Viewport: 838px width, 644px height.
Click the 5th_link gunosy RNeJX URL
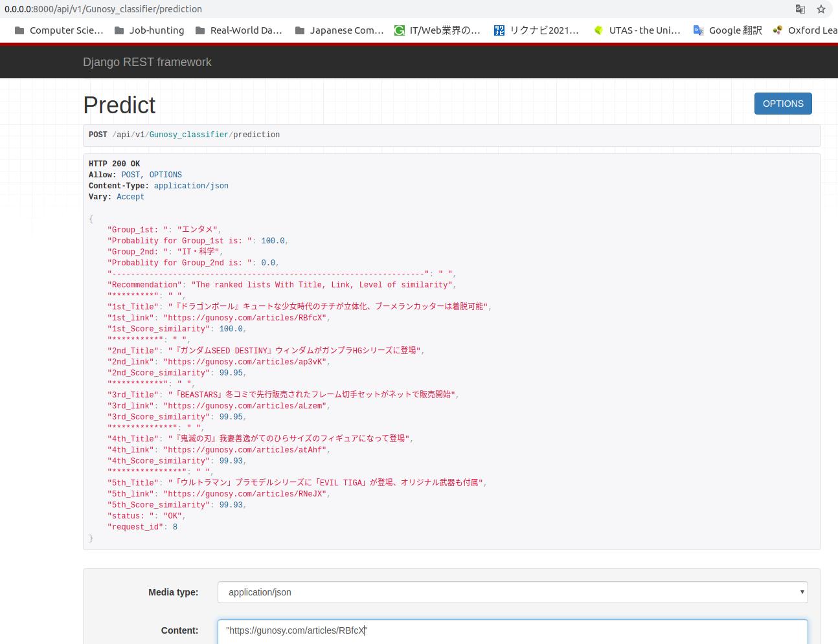point(245,494)
